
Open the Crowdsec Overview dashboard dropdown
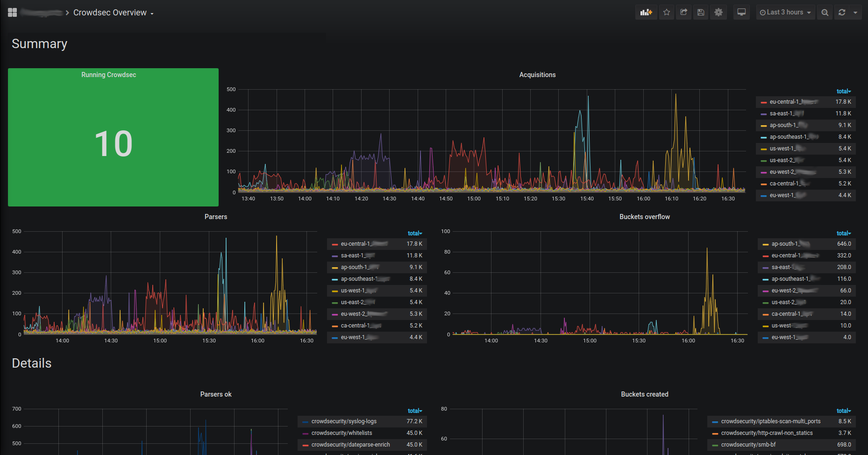(113, 13)
